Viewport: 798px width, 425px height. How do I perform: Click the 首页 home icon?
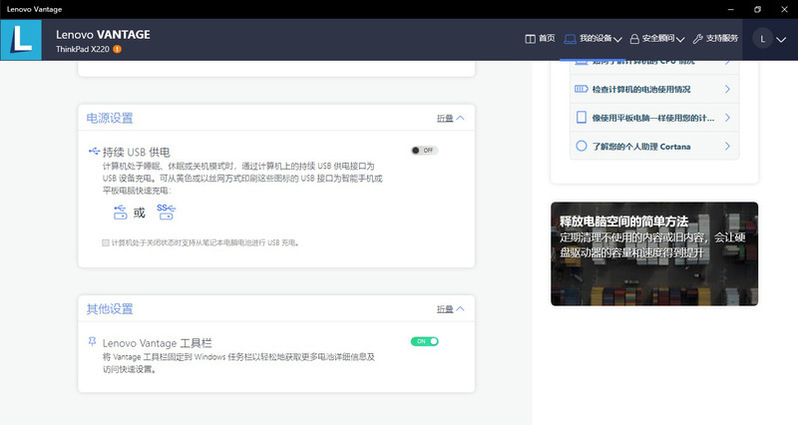coord(530,39)
